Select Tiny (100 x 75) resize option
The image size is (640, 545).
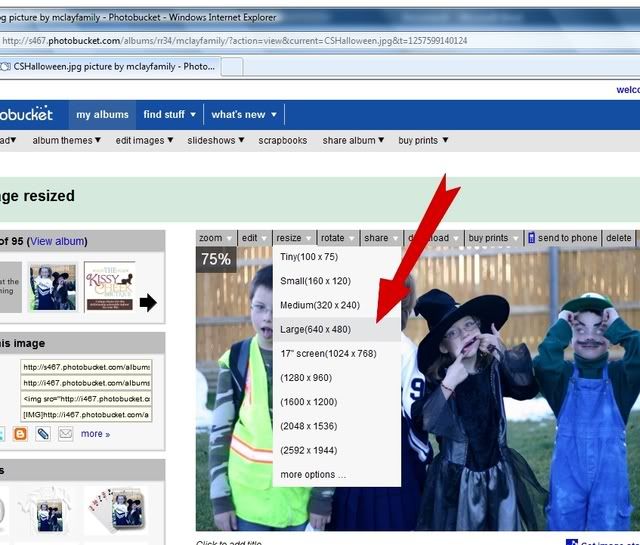tap(337, 257)
